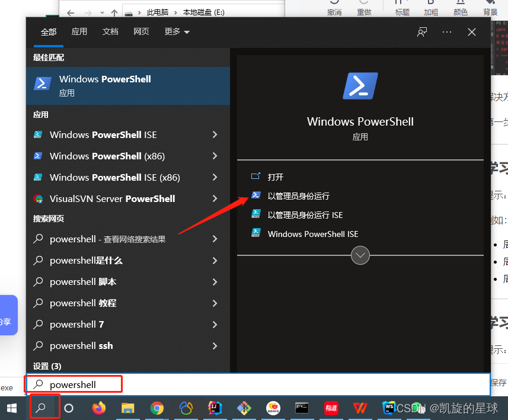The height and width of the screenshot is (420, 508).
Task: Open the red Youdao taskbar icon
Action: point(331,408)
